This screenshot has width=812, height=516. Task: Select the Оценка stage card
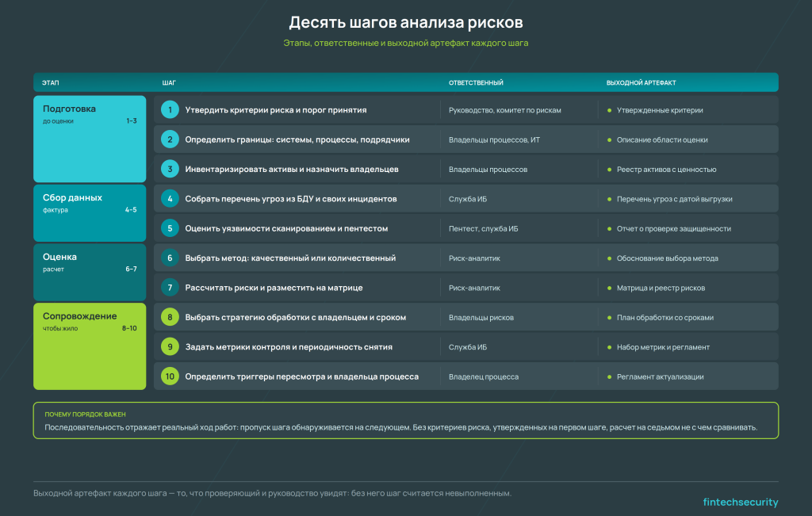tap(90, 272)
